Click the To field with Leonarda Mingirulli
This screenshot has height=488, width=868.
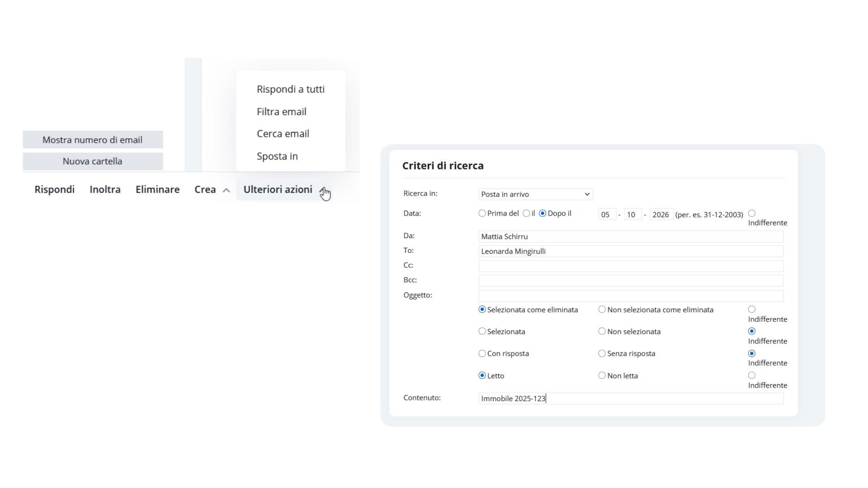(631, 251)
